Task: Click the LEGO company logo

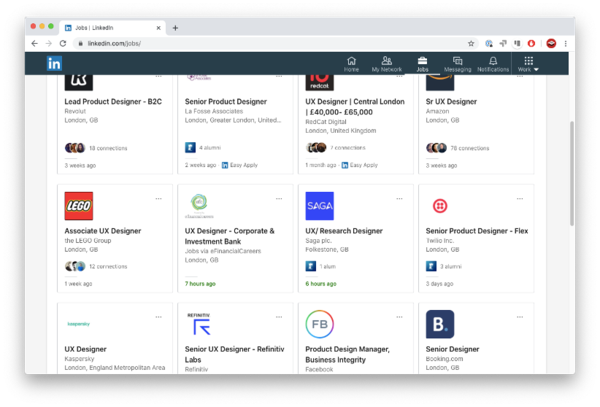Action: point(79,206)
